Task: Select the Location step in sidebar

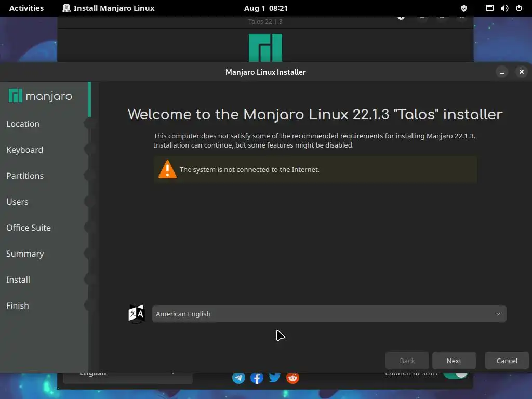Action: (23, 124)
